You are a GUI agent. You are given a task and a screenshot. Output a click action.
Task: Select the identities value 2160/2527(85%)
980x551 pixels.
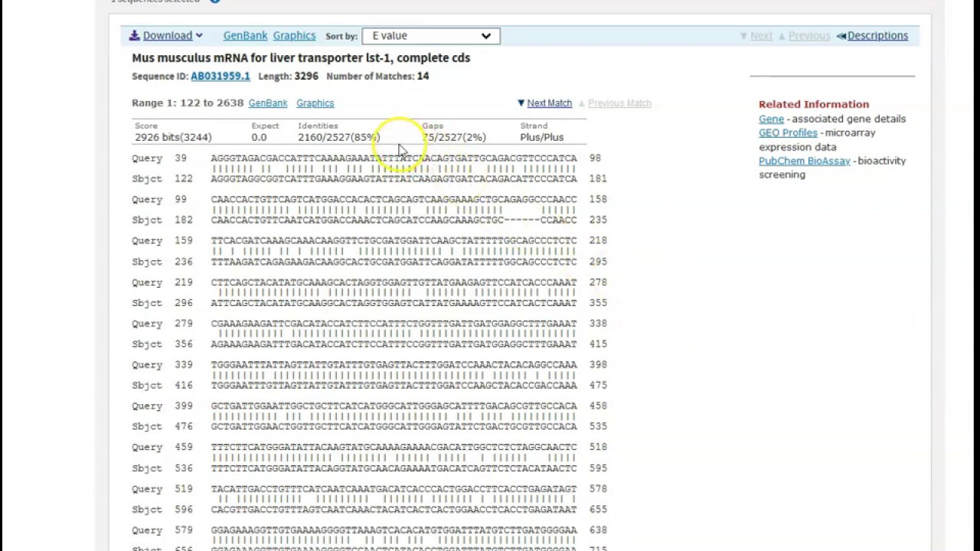coord(338,137)
